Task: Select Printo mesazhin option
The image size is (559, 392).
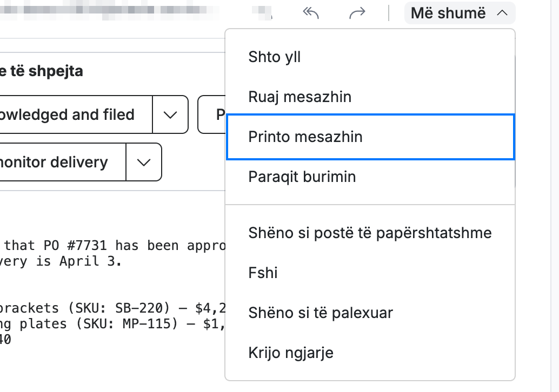Action: (370, 137)
